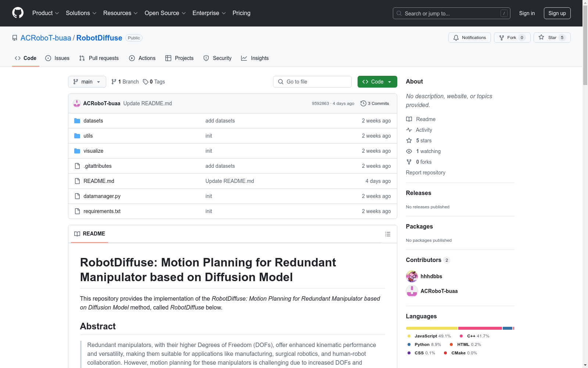Viewport: 588px width, 368px height.
Task: Expand the Open Source menu
Action: point(165,13)
